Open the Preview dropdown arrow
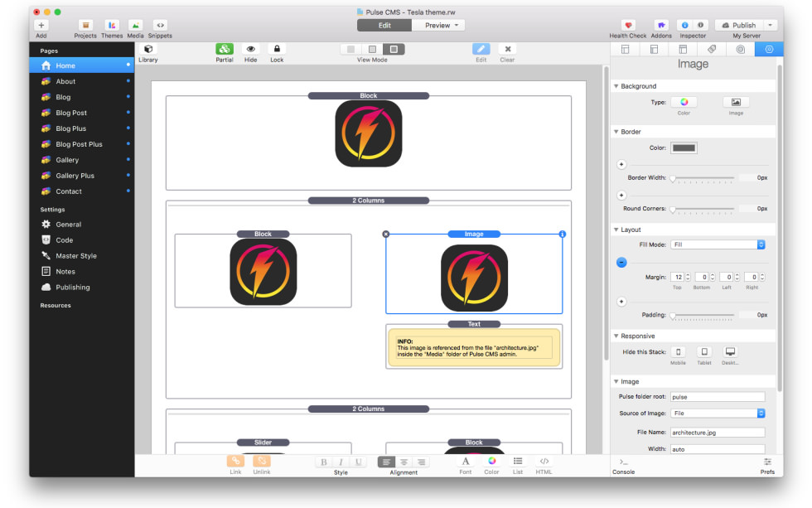 click(x=457, y=26)
